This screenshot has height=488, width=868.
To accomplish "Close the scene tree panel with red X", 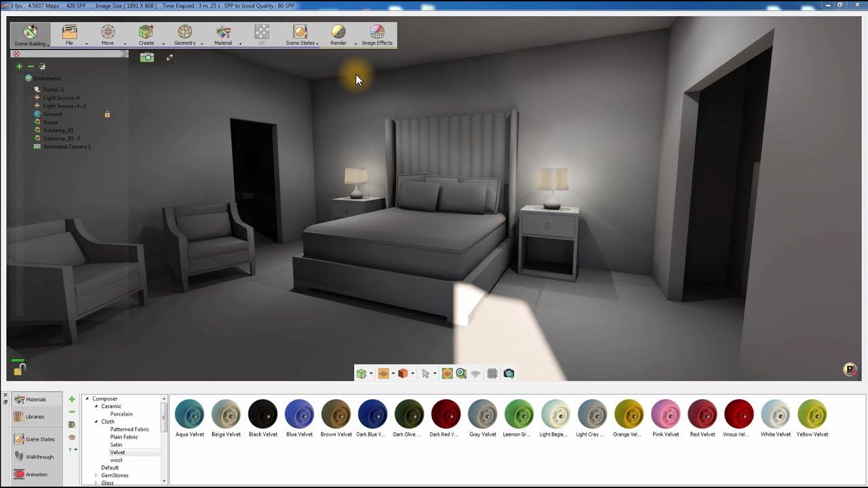I will [16, 54].
